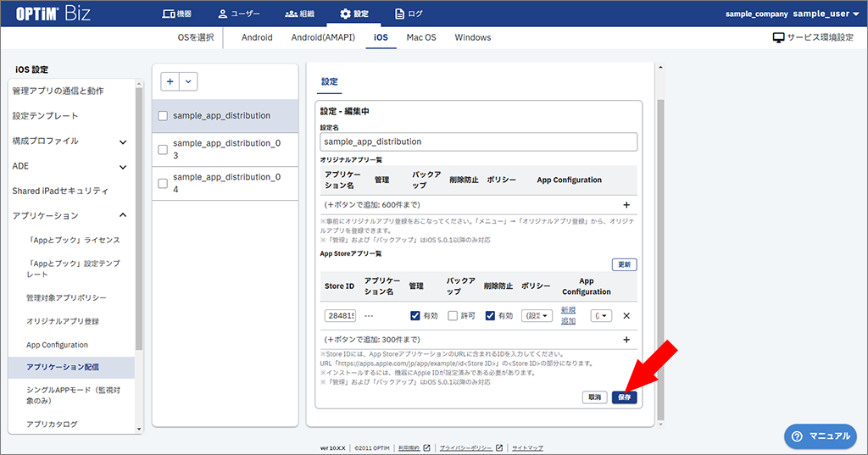The width and height of the screenshot is (868, 455).
Task: Open サイトマップ link
Action: coord(527,448)
